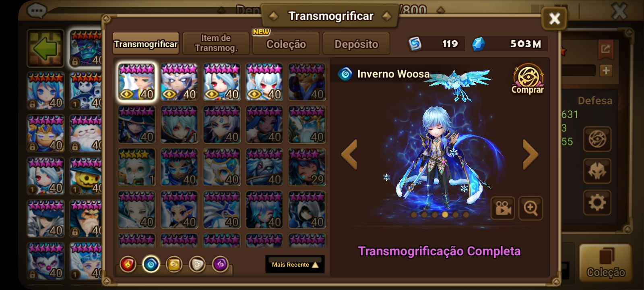Viewport: 644px width, 290px height.
Task: Tap the monster skull icon
Action: pos(597,171)
